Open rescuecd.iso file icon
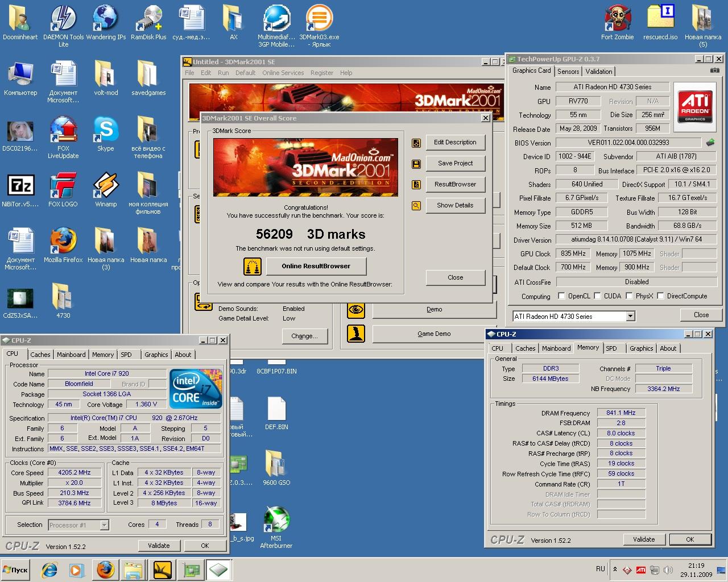 point(660,23)
